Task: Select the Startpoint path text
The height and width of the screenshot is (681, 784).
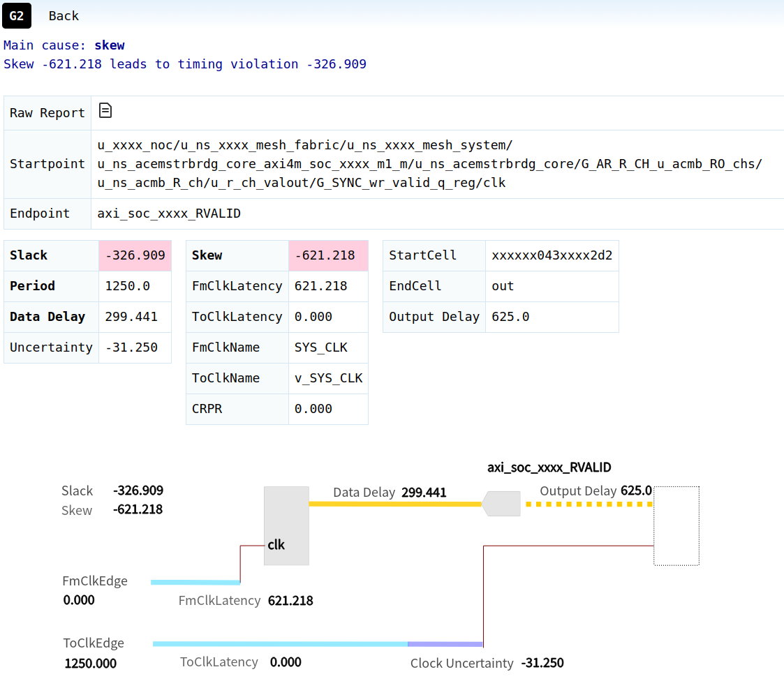Action: click(429, 164)
